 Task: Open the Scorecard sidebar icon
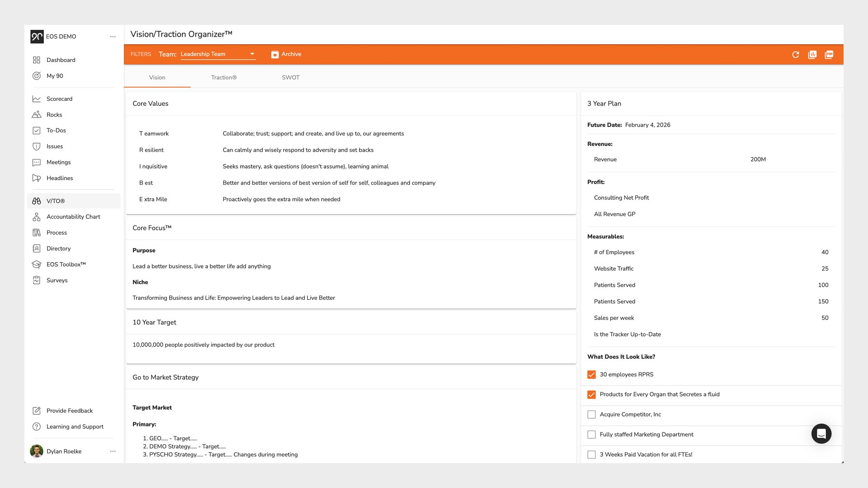pos(37,99)
